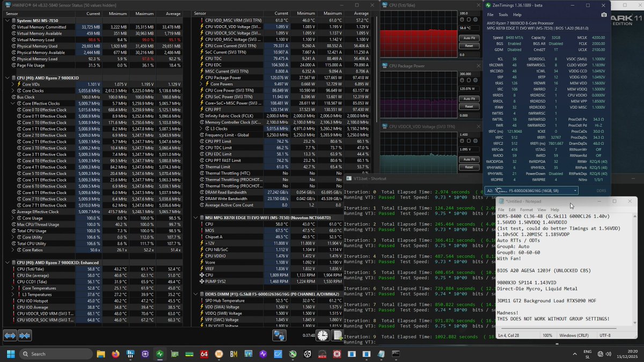Take ZenTimings screenshot with camera icon
The image size is (644, 362).
click(x=604, y=14)
